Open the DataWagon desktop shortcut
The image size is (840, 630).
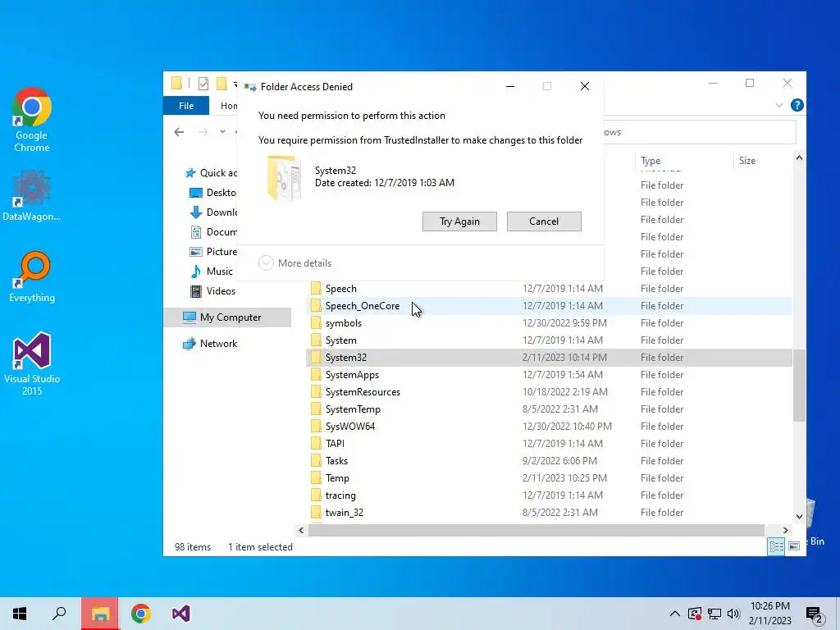click(x=32, y=195)
